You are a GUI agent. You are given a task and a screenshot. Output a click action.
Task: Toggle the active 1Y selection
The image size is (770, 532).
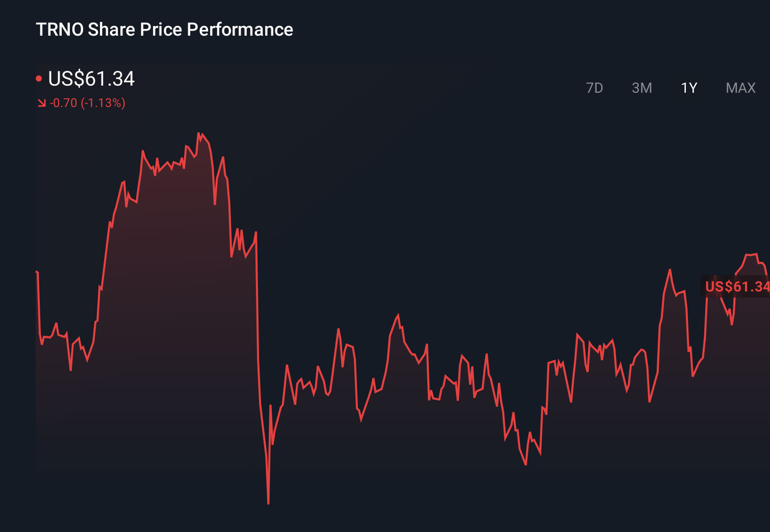(x=688, y=88)
